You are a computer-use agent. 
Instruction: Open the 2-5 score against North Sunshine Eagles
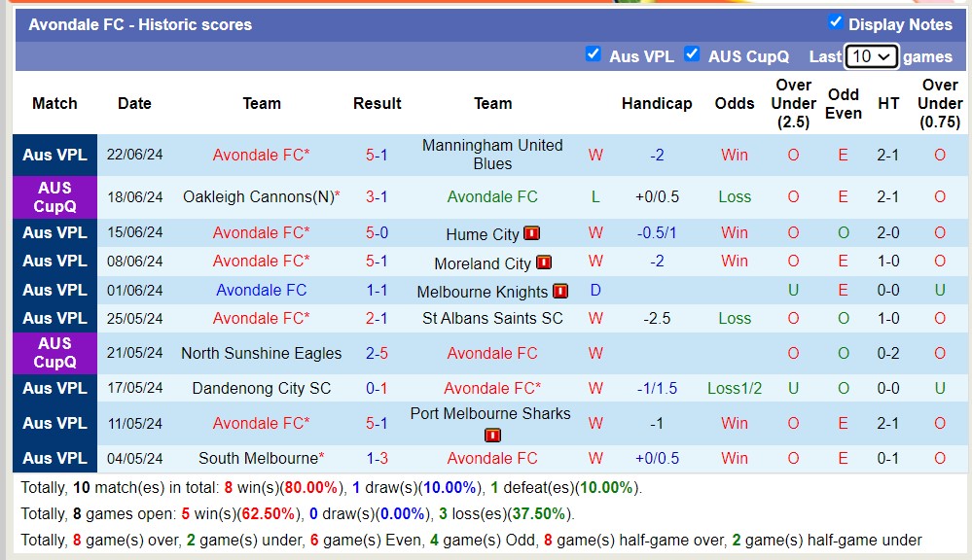[377, 353]
